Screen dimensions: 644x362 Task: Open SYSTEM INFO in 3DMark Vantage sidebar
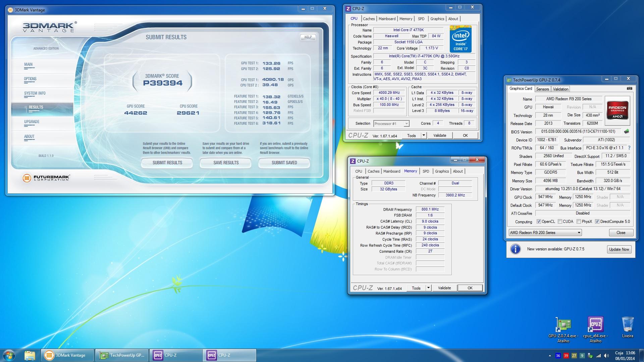pos(35,94)
